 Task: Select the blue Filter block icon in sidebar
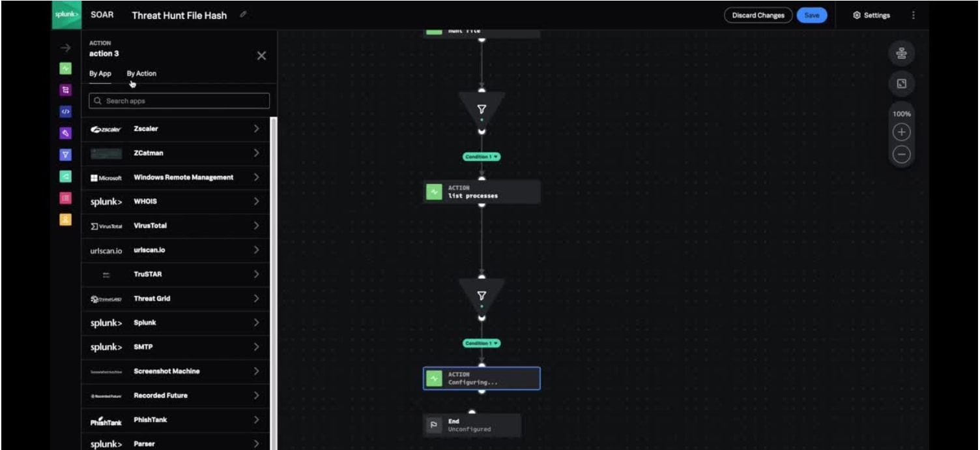coord(65,155)
